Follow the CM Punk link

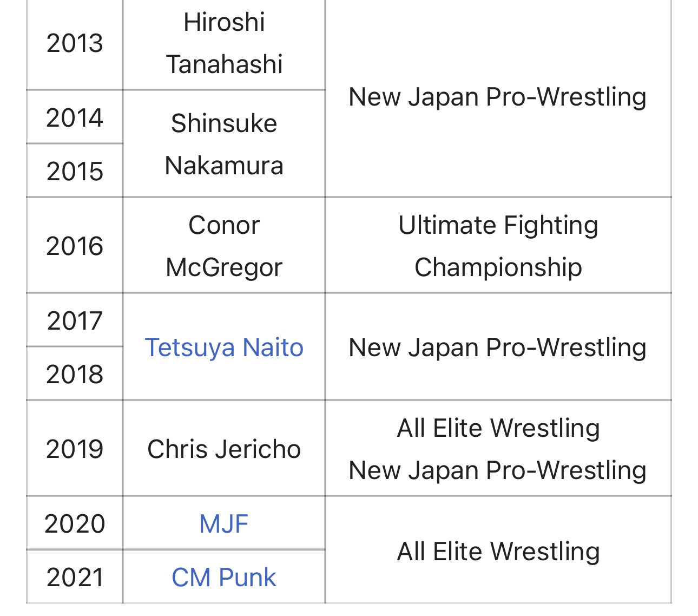[x=224, y=577]
